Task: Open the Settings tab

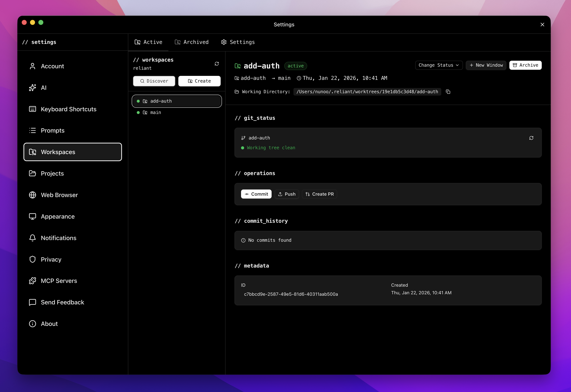Action: (x=237, y=42)
